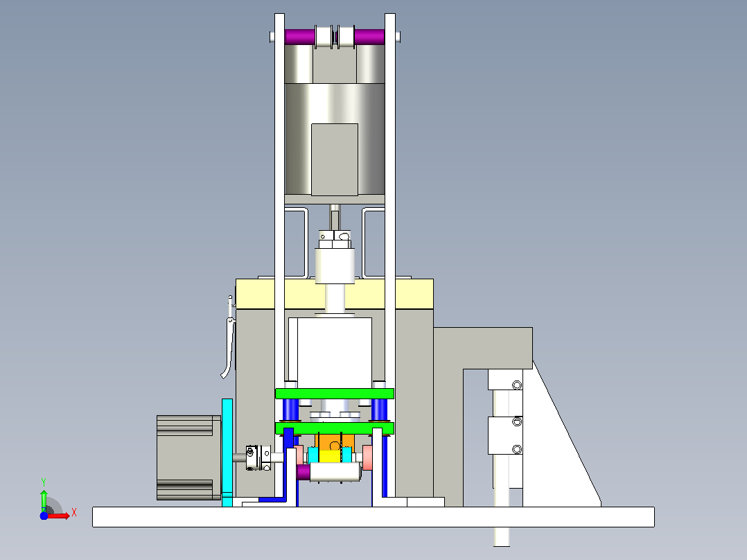Select the grey stepper motor on left
Image resolution: width=747 pixels, height=560 pixels.
tap(188, 457)
